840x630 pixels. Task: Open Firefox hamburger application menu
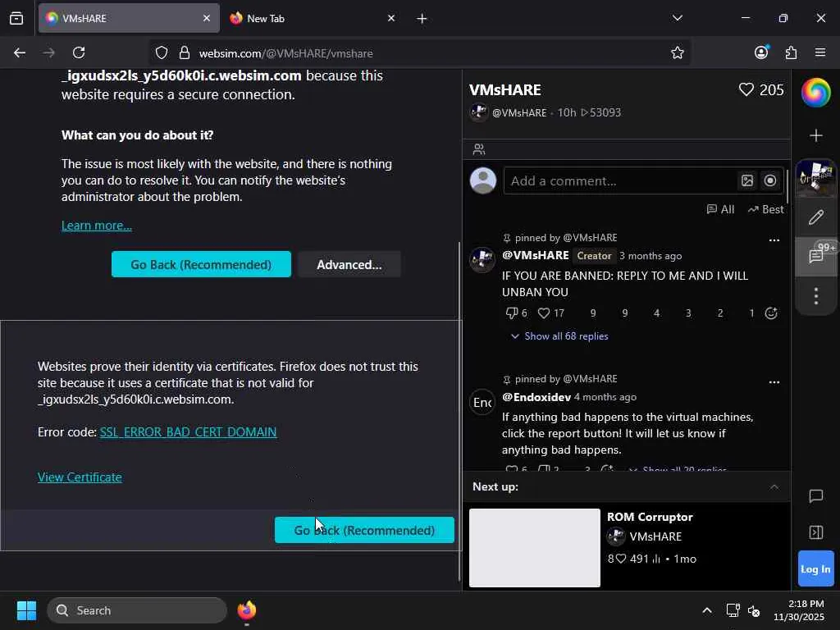tap(820, 52)
